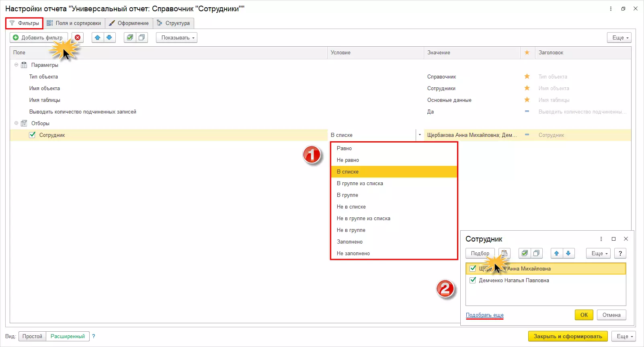Viewport: 644px width, 347px height.
Task: Open the Показывать dropdown
Action: [x=177, y=37]
